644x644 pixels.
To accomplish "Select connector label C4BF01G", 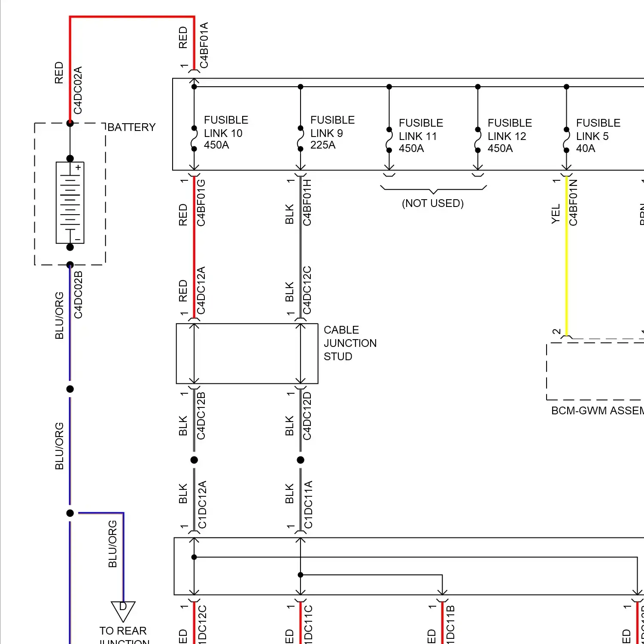I will [x=201, y=203].
